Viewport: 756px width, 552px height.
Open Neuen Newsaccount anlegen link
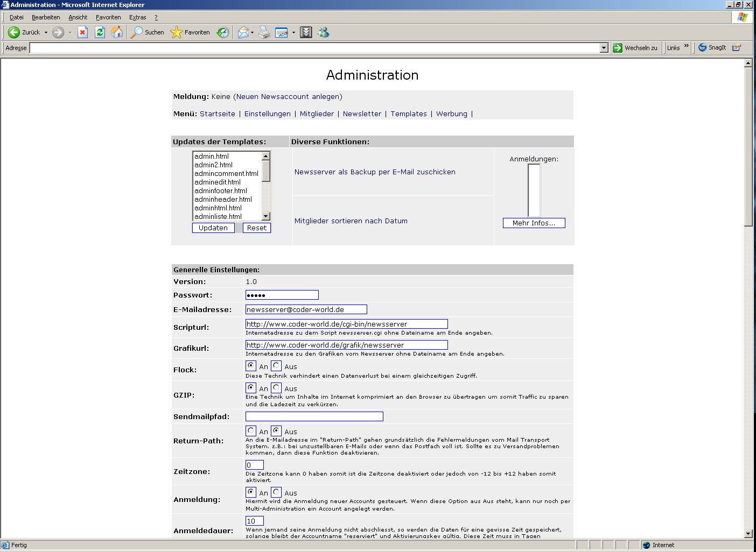(288, 97)
